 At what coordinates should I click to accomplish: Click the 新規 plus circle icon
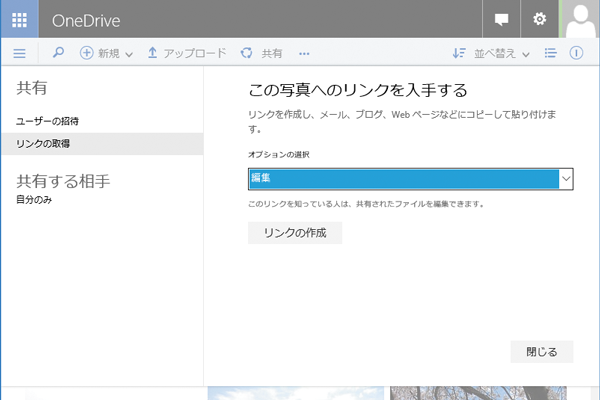point(86,53)
